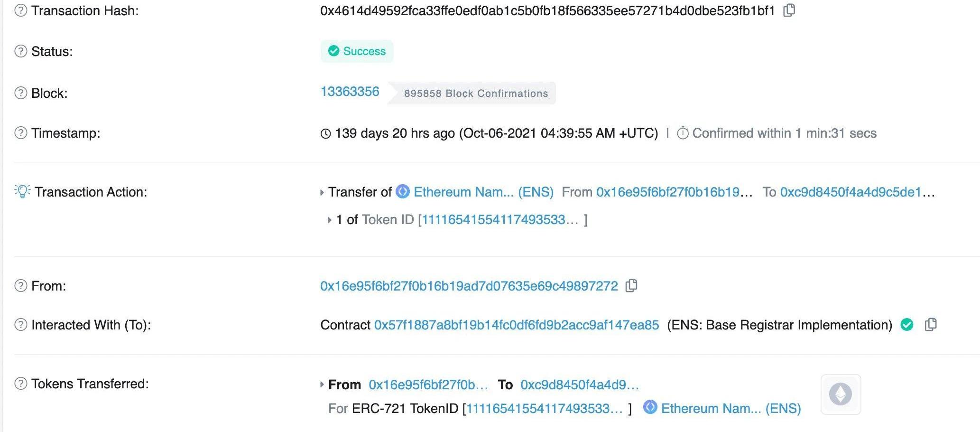
Task: Open ENS Base Registrar contract address link
Action: (x=516, y=325)
